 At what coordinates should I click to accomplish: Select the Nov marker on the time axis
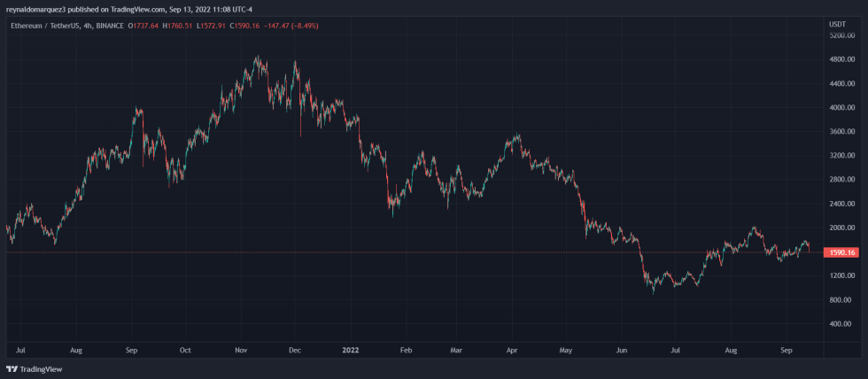(240, 350)
